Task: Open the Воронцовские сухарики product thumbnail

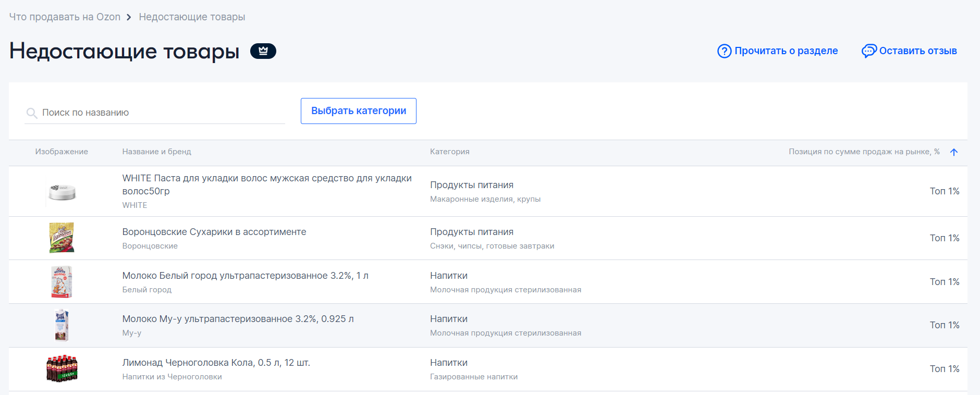Action: [62, 238]
